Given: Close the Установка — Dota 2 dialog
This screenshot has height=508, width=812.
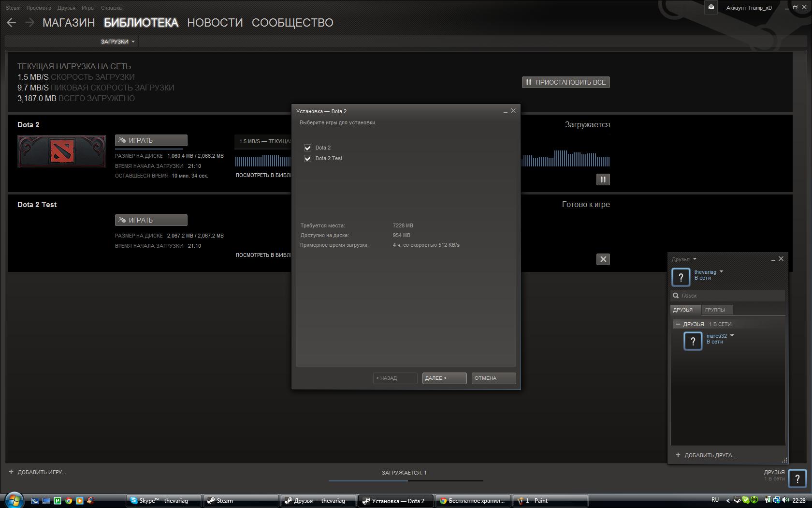Looking at the screenshot, I should tap(513, 111).
